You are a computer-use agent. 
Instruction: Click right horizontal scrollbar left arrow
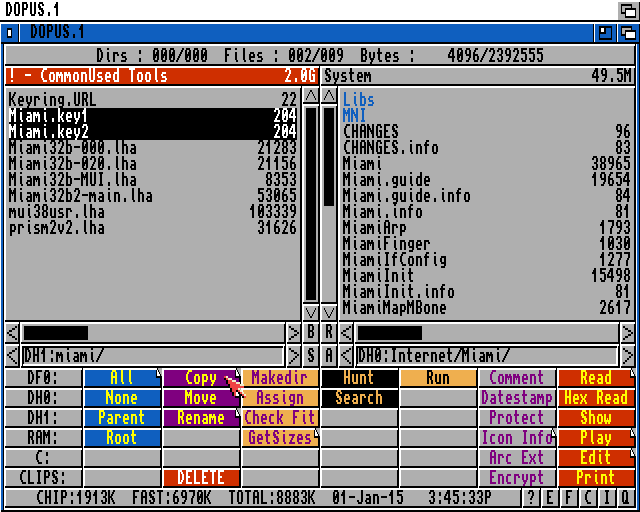[346, 333]
